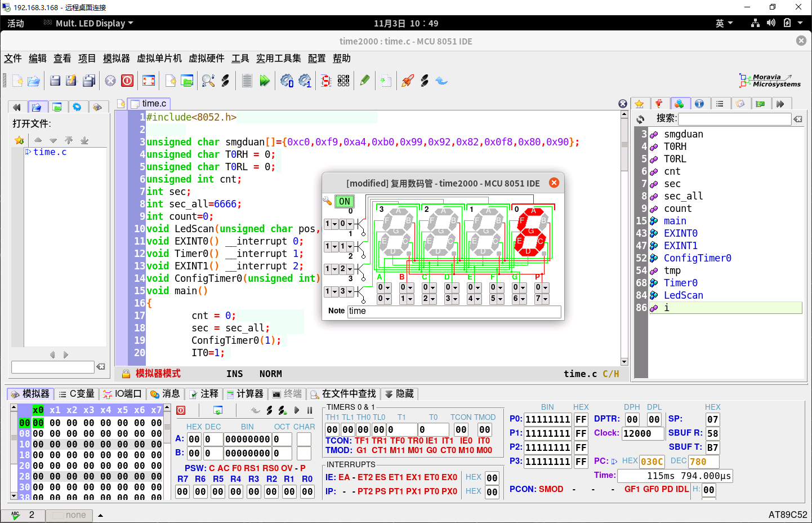Click the New project toolbar icon
This screenshot has height=523, width=812.
[171, 81]
